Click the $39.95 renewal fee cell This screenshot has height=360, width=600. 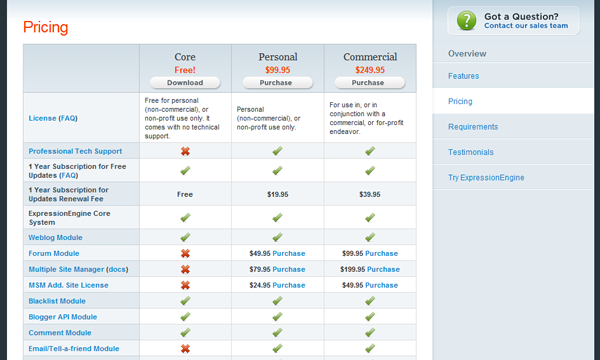point(370,194)
